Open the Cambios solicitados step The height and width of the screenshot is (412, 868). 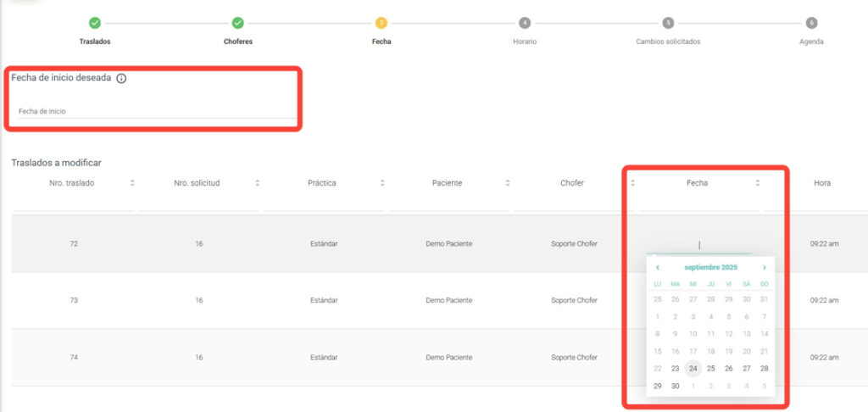668,23
